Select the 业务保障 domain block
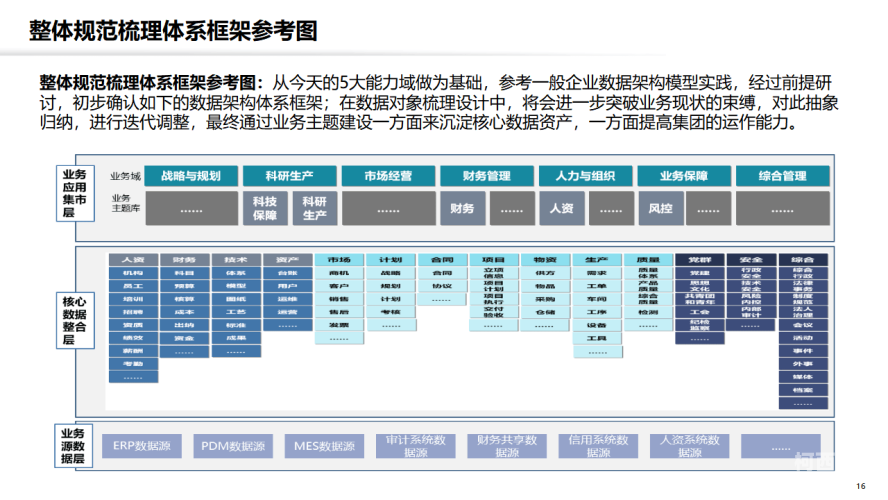888x500 pixels. (x=684, y=176)
